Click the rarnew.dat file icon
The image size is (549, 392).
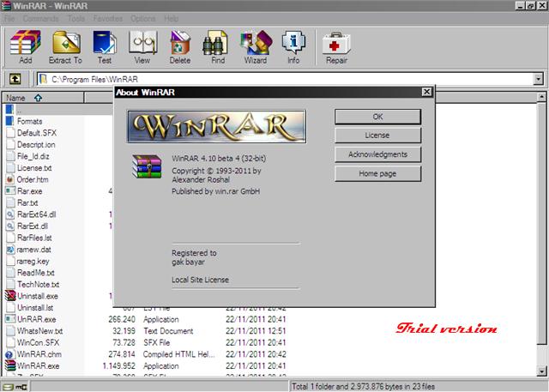[x=10, y=250]
